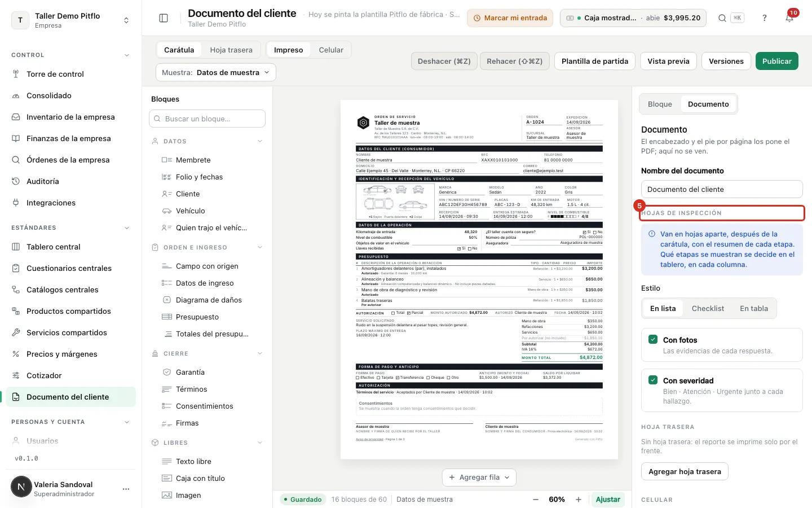Toggle the sidebar collapse icon
The height and width of the screenshot is (508, 812).
164,18
